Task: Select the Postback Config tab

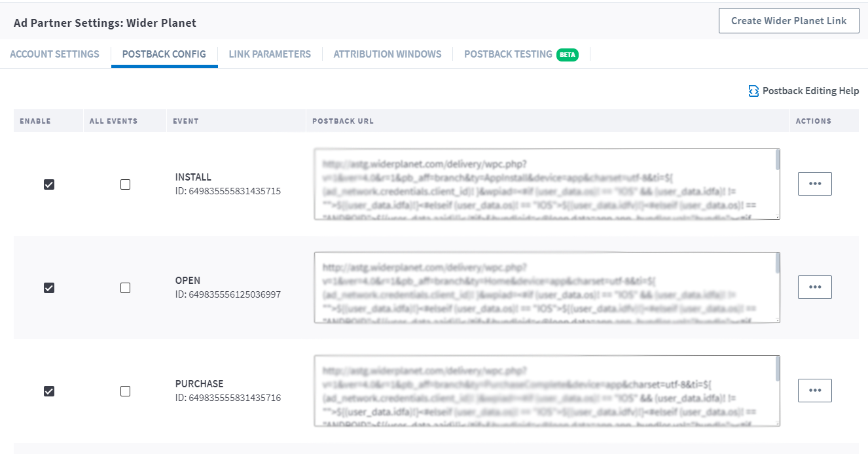Action: click(x=164, y=54)
